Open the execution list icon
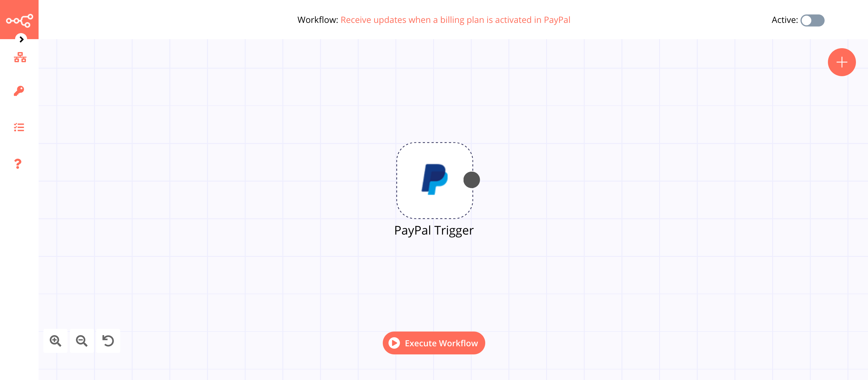 pos(19,128)
